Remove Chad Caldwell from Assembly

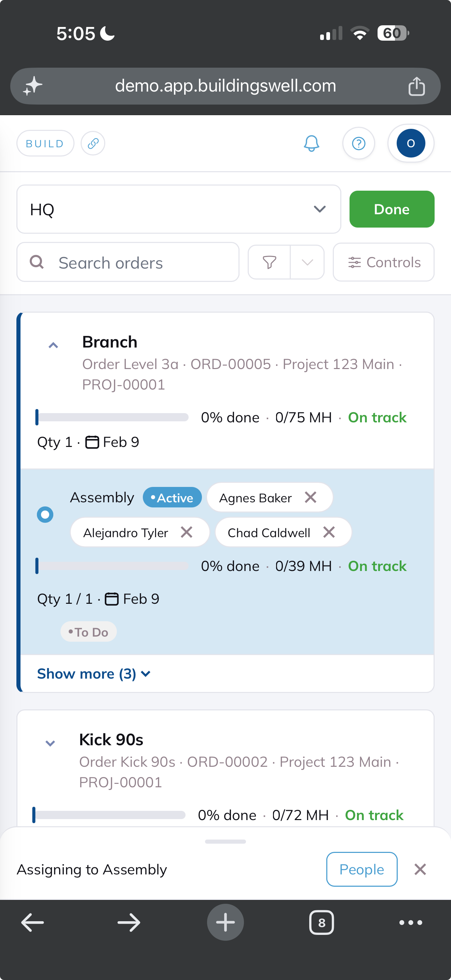[329, 532]
